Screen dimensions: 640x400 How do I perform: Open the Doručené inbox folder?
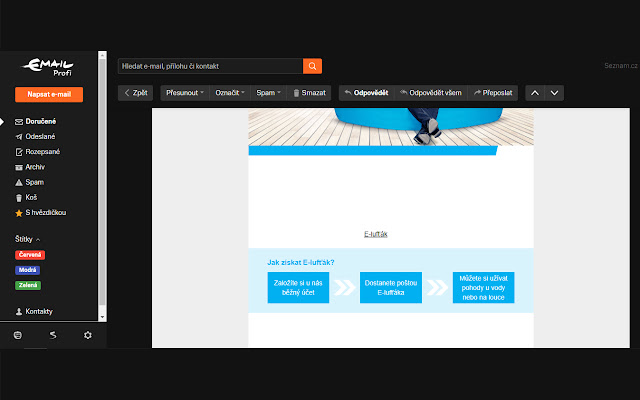click(36, 121)
